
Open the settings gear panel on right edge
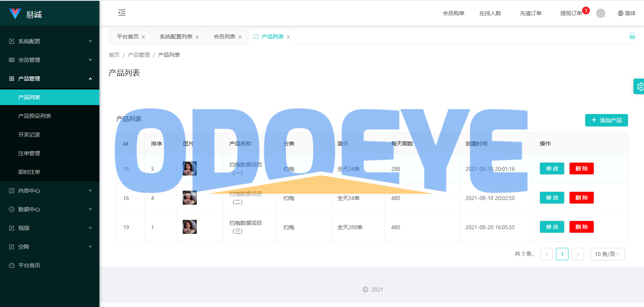pyautogui.click(x=639, y=86)
